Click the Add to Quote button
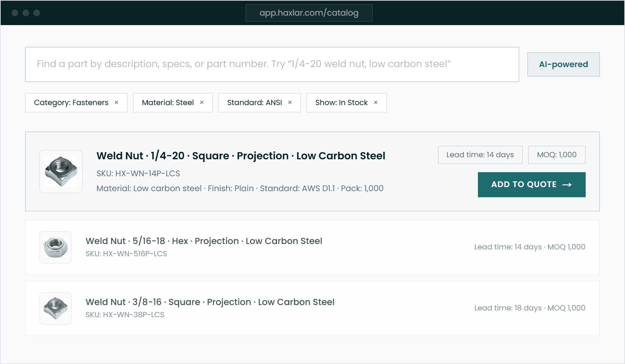Viewport: 625px width, 364px height. [531, 185]
